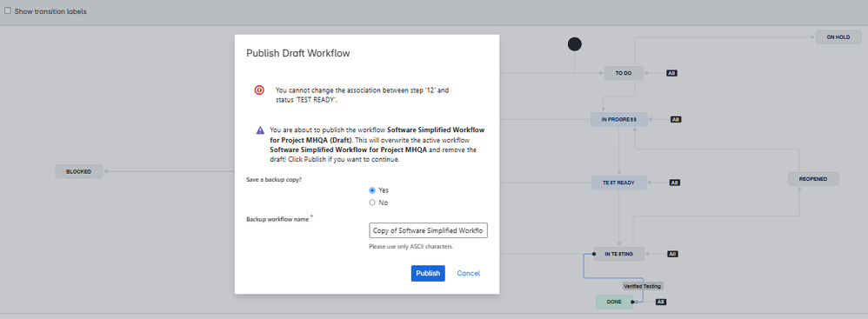This screenshot has width=868, height=319.
Task: Click the Publish button
Action: pyautogui.click(x=428, y=273)
